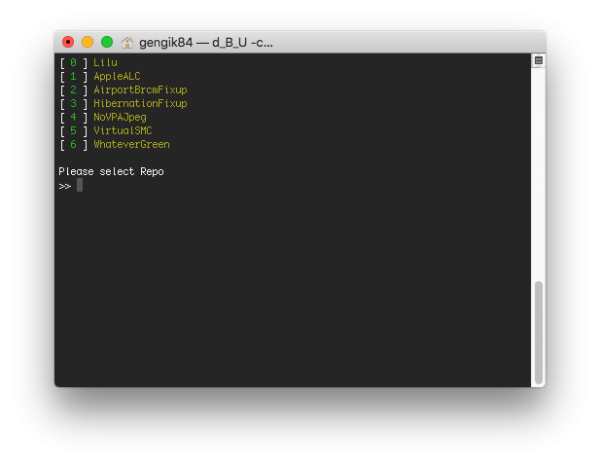Click the green index number 3

coord(73,103)
